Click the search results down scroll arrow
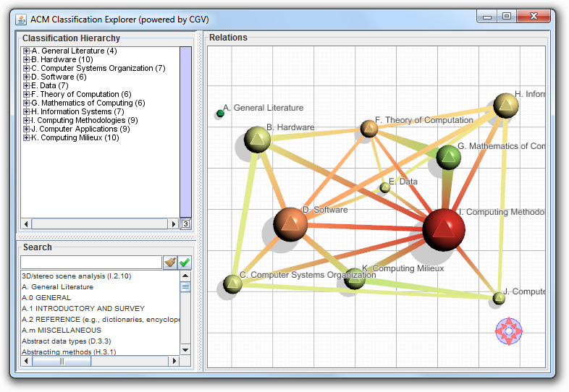 [x=185, y=349]
